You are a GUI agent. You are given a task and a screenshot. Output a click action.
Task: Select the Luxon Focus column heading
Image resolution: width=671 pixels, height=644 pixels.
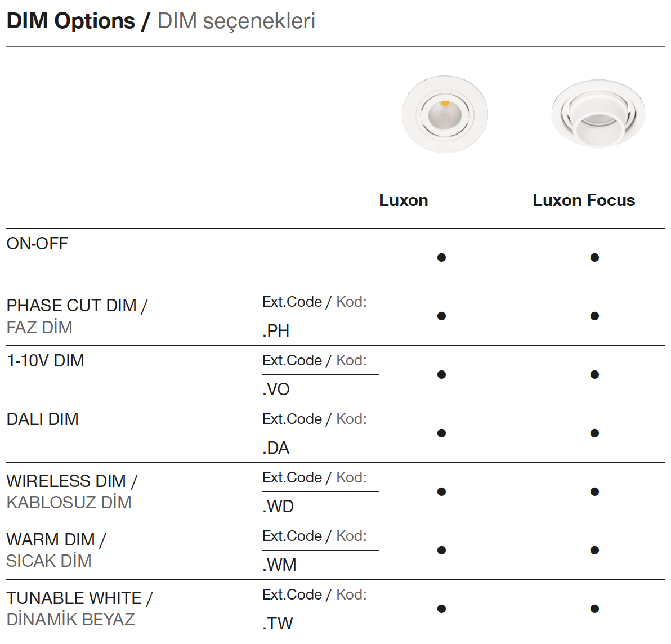(x=584, y=200)
